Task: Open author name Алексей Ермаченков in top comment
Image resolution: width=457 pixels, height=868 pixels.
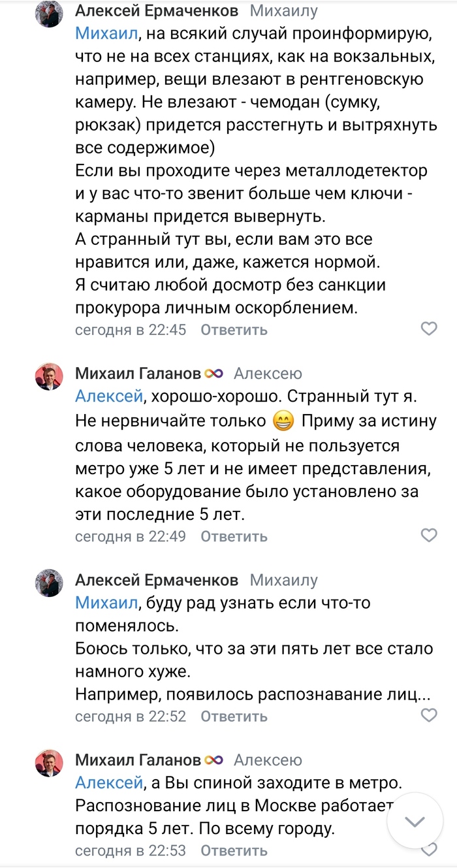Action: [x=157, y=11]
